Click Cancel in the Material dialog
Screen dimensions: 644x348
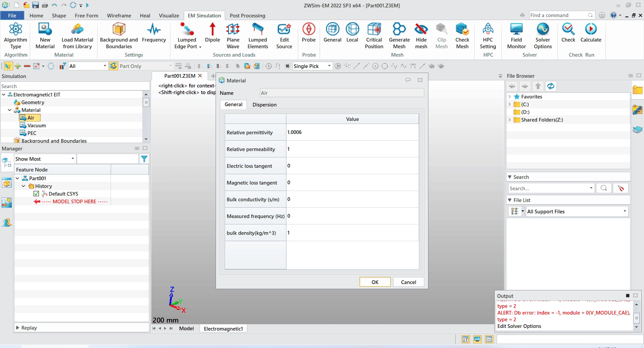(409, 282)
